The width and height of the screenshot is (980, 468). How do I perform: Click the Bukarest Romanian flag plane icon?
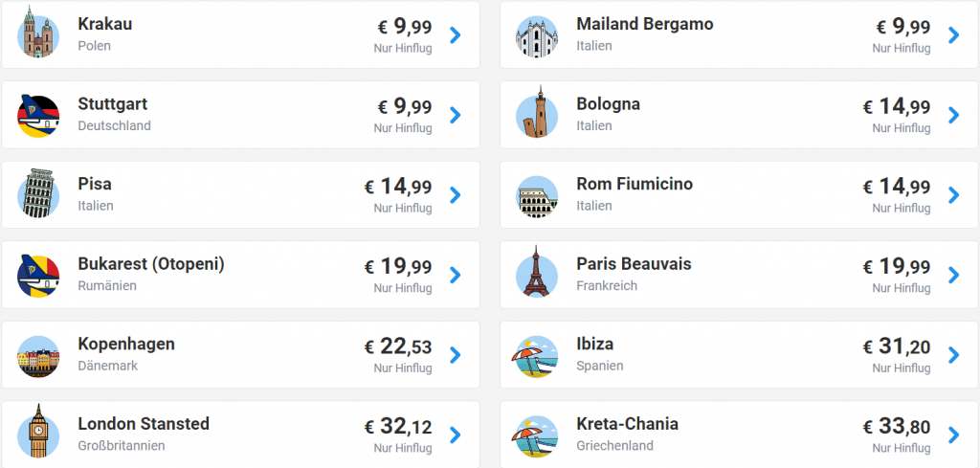[38, 276]
